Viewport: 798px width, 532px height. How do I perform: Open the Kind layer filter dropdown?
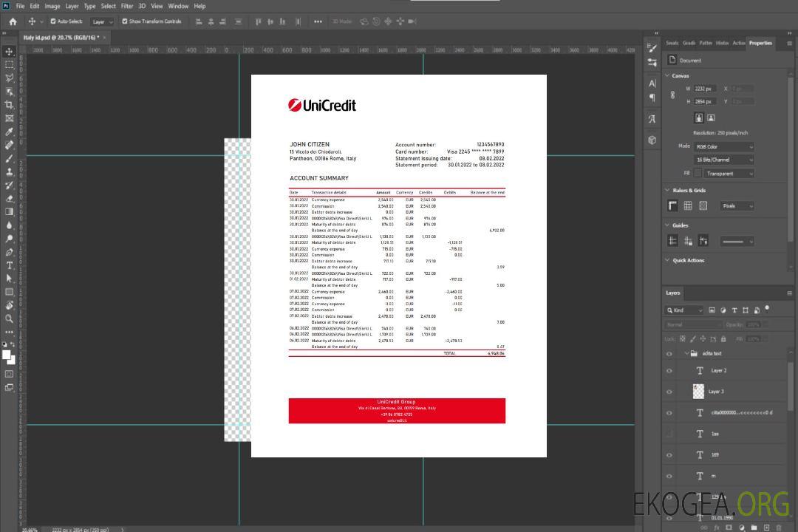click(684, 310)
